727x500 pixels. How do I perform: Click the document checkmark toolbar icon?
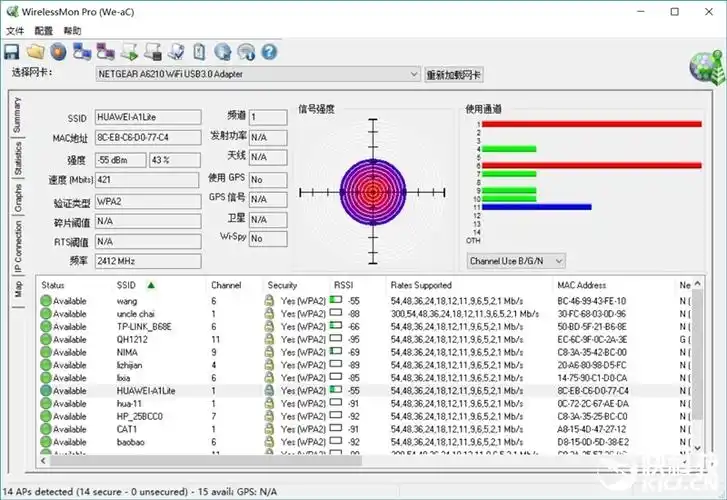[x=176, y=51]
